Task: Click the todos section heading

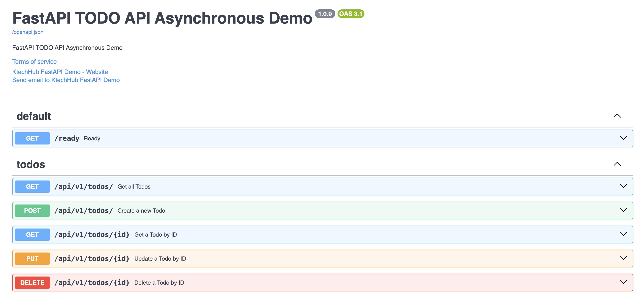Action: (31, 165)
